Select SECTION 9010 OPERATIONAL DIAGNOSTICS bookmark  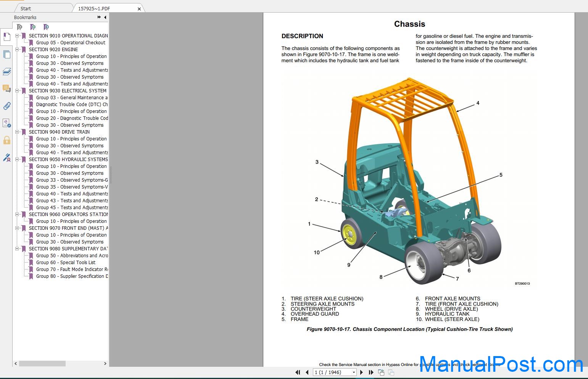point(68,35)
